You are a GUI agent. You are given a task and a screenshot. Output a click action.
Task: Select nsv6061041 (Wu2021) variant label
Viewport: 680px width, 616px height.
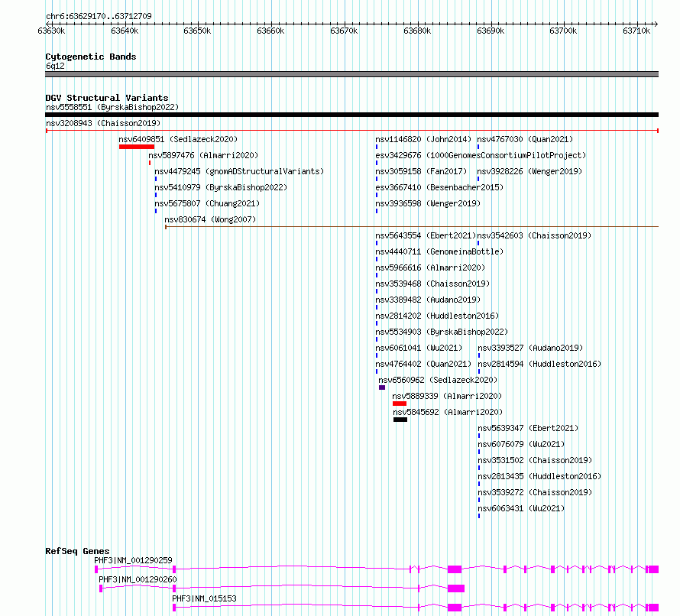pyautogui.click(x=419, y=348)
